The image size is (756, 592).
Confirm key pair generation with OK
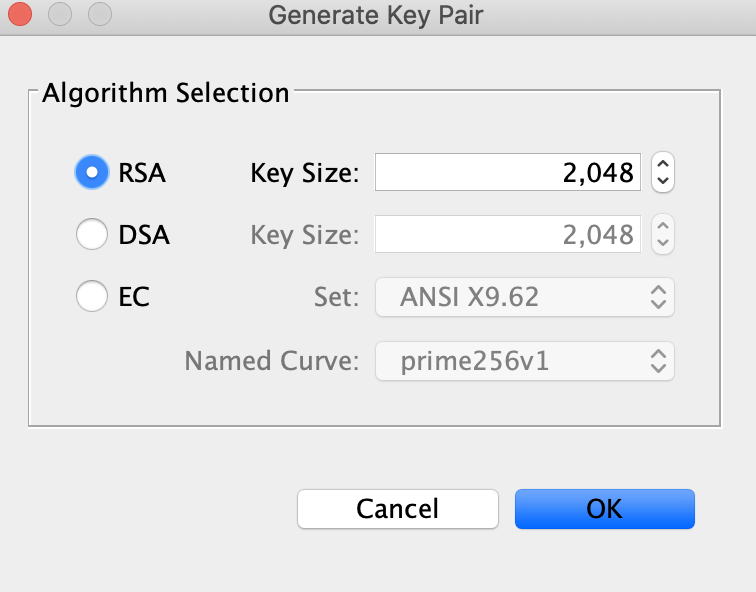pos(604,508)
